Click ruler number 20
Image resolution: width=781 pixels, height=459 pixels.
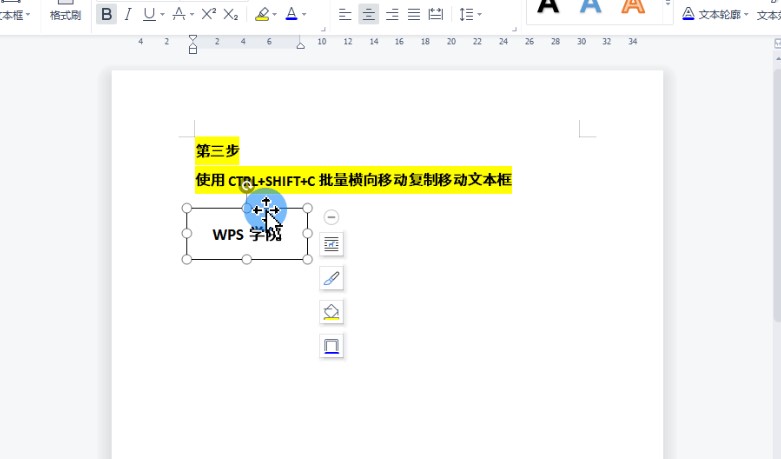pyautogui.click(x=451, y=42)
